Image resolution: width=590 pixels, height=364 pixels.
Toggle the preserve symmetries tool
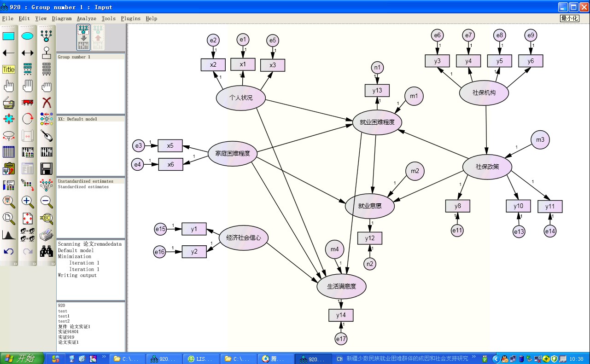[x=46, y=185]
